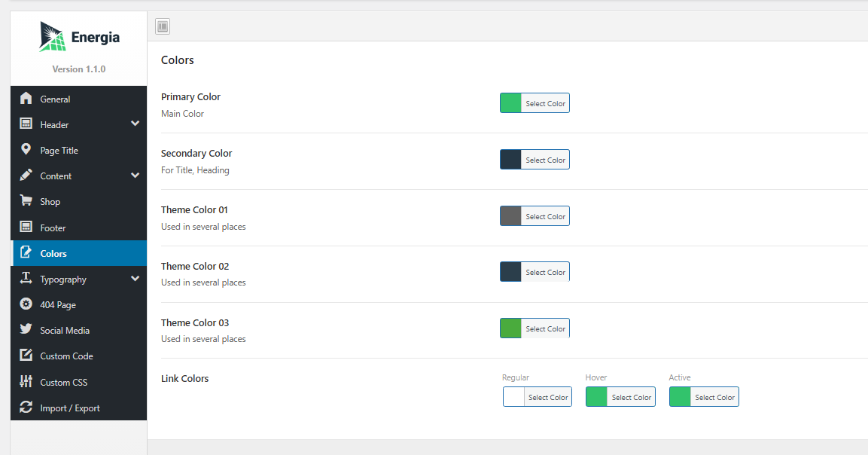868x455 pixels.
Task: Go to the Shop settings section
Action: 78,202
